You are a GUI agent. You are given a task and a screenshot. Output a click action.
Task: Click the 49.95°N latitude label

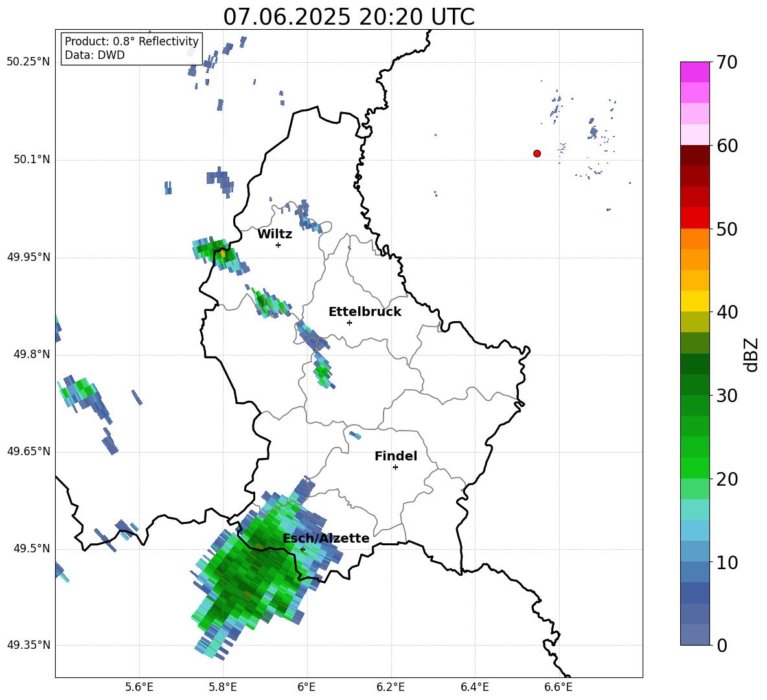click(29, 257)
